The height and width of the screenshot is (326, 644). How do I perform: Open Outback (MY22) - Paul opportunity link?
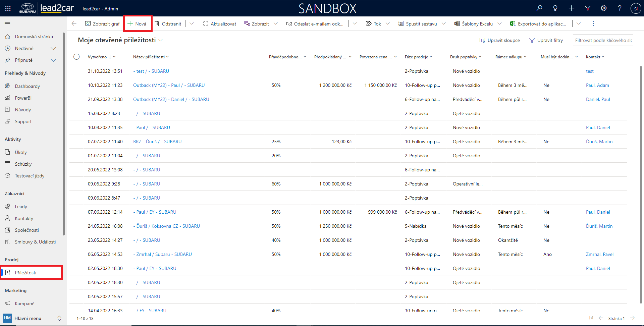[169, 86]
